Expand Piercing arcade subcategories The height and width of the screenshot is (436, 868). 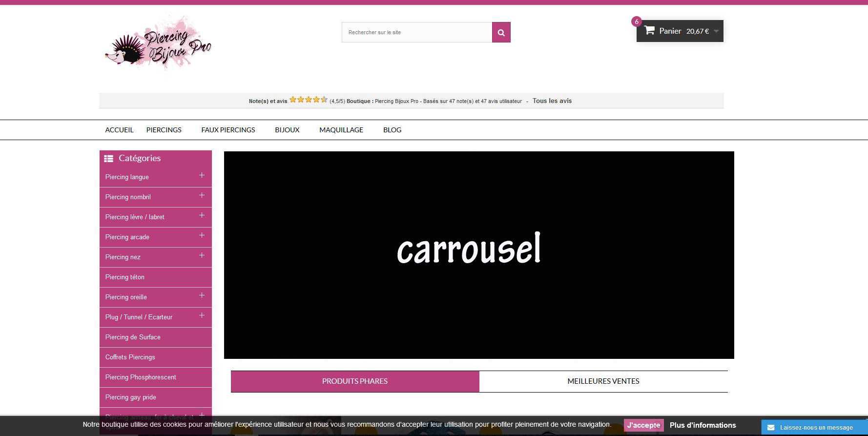tap(202, 235)
